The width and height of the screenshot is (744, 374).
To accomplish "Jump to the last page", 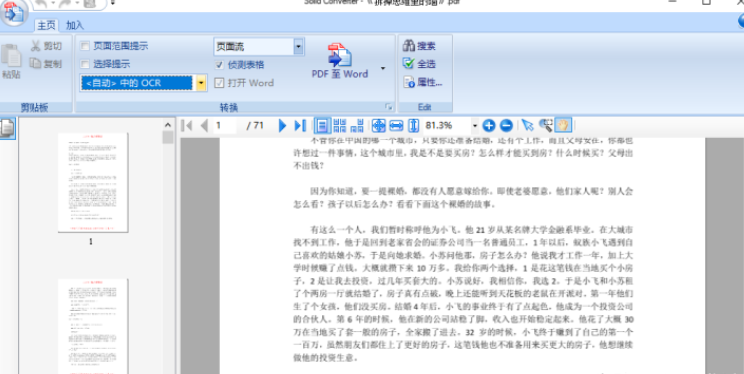I will coord(300,126).
